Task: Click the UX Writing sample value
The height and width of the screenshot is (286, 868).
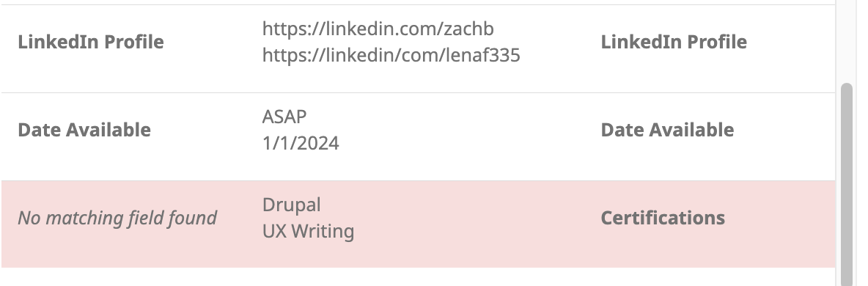Action: [x=309, y=231]
